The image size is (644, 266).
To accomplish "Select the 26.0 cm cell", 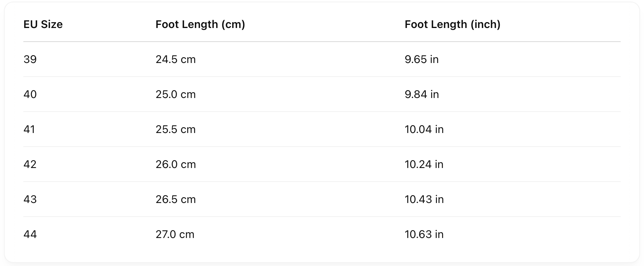I will [x=175, y=164].
